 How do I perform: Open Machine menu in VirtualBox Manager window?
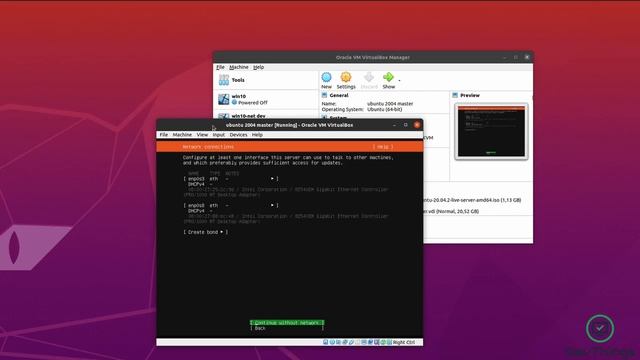click(x=239, y=67)
